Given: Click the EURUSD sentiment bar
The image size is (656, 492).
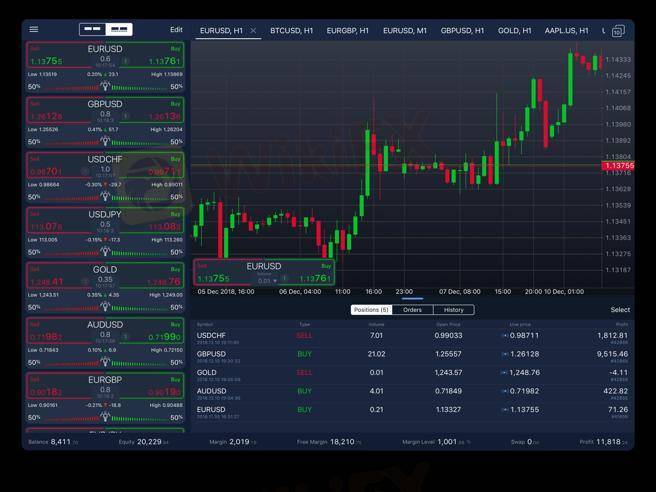Looking at the screenshot, I should point(105,87).
